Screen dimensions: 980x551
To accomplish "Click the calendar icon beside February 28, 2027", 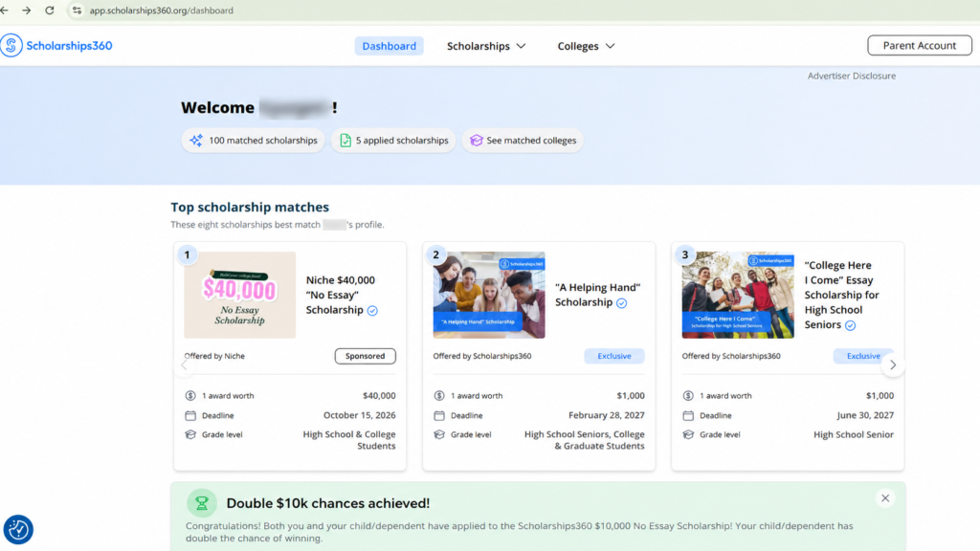I will [x=439, y=415].
